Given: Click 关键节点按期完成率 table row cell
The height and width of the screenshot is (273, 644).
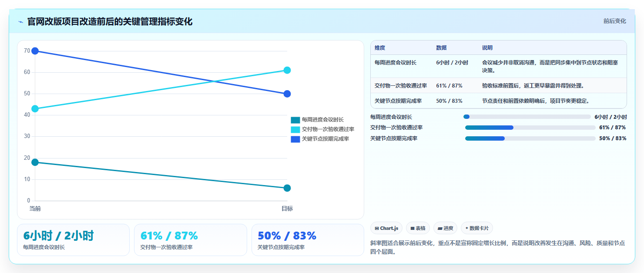Looking at the screenshot, I should (x=398, y=101).
